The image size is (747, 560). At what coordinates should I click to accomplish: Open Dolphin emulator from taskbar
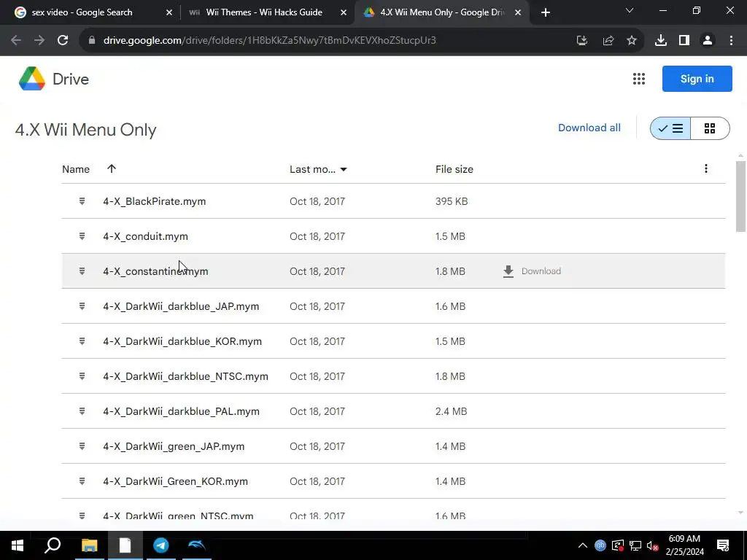click(197, 545)
